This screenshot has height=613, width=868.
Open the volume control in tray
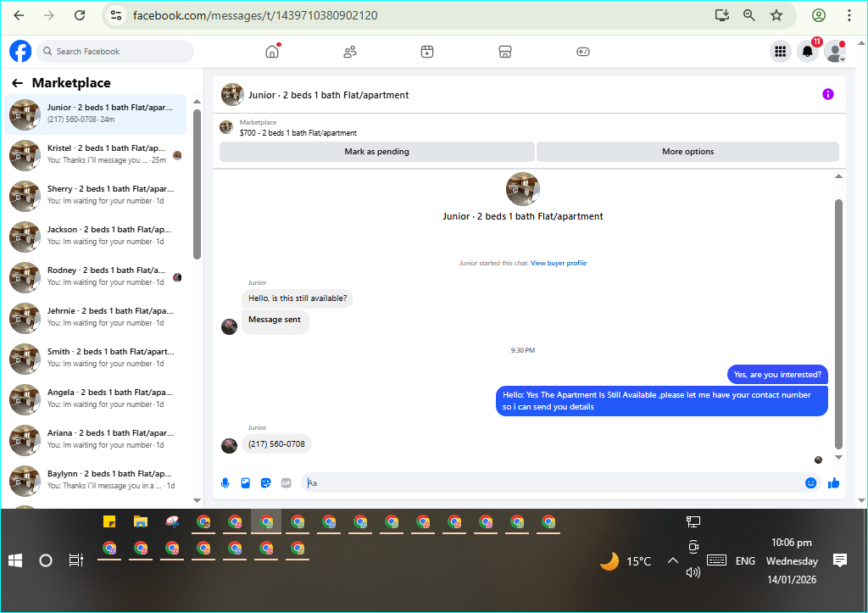(693, 572)
